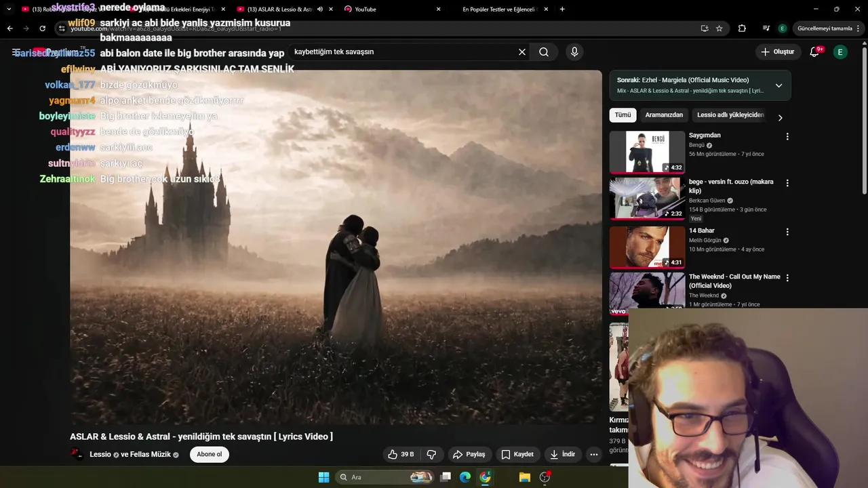Viewport: 868px width, 488px height.
Task: Open the Lessio channel link
Action: pos(100,454)
